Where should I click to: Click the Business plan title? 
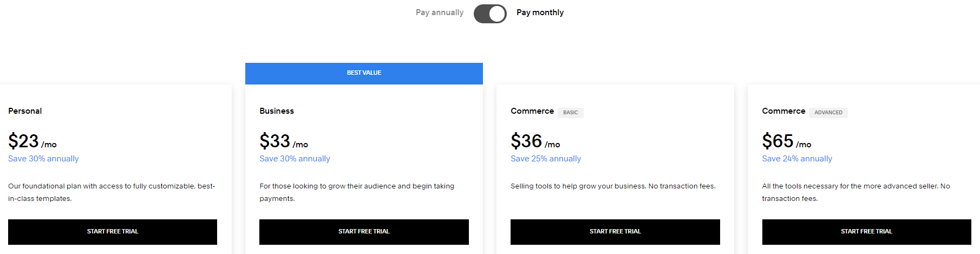click(x=277, y=111)
